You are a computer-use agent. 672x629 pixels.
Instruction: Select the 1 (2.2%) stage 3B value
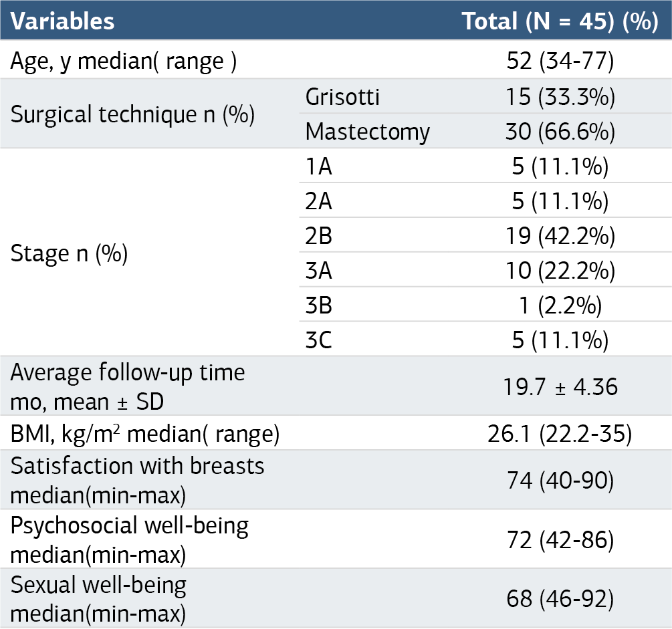tap(560, 305)
